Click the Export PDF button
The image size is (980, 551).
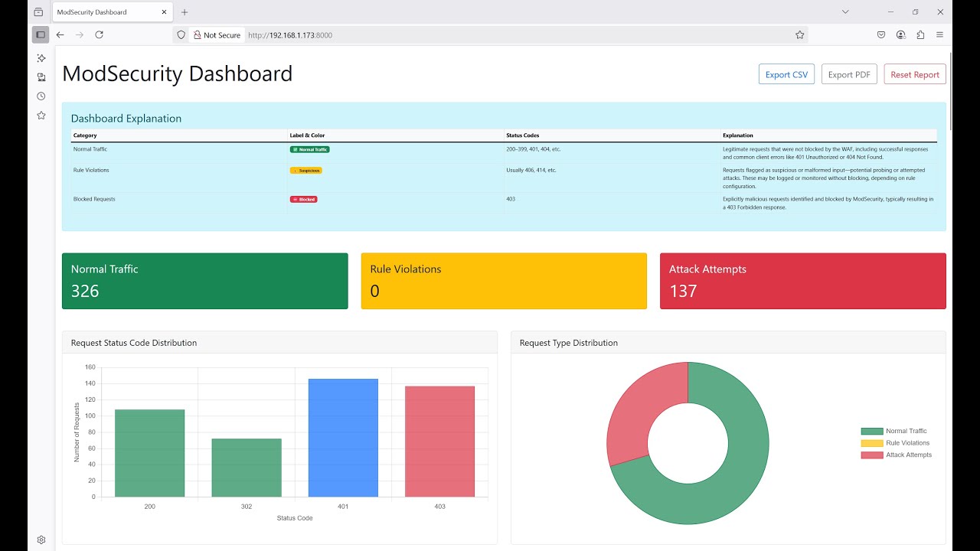pos(849,74)
